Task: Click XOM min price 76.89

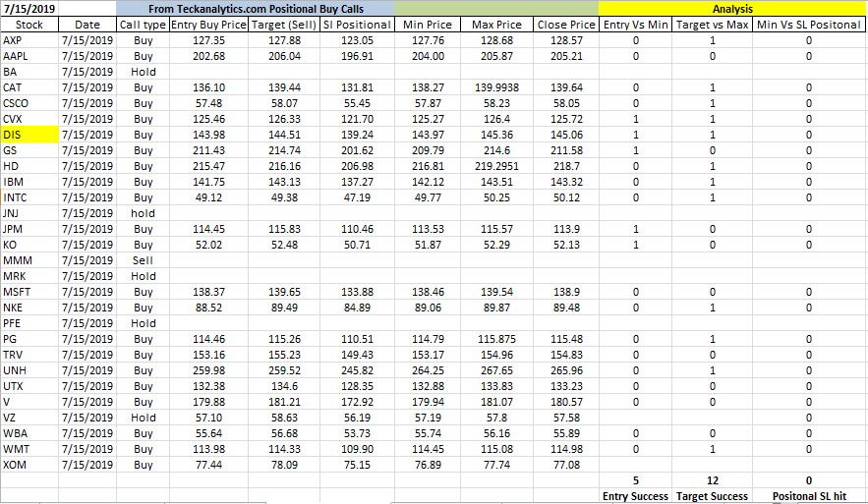Action: (x=428, y=465)
